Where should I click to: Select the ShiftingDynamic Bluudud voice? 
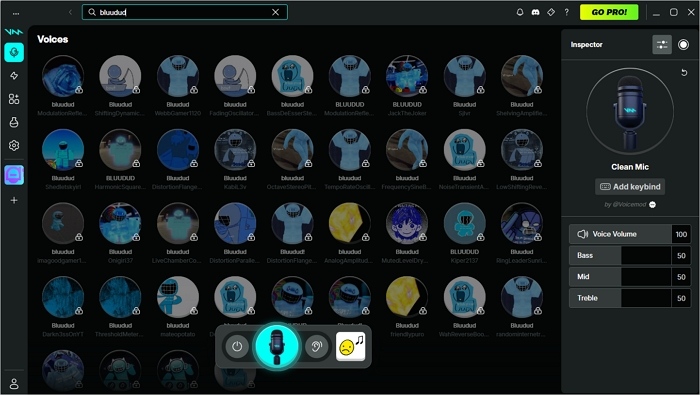(x=120, y=76)
